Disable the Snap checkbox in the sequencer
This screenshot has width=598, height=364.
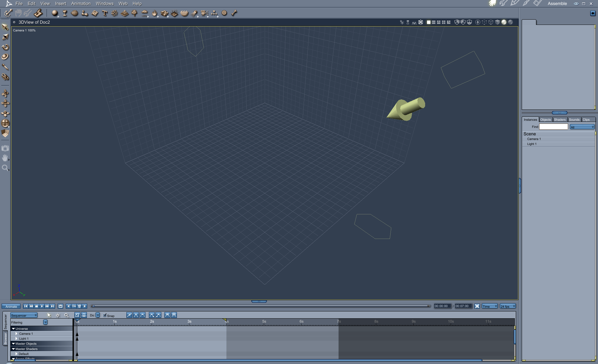105,315
